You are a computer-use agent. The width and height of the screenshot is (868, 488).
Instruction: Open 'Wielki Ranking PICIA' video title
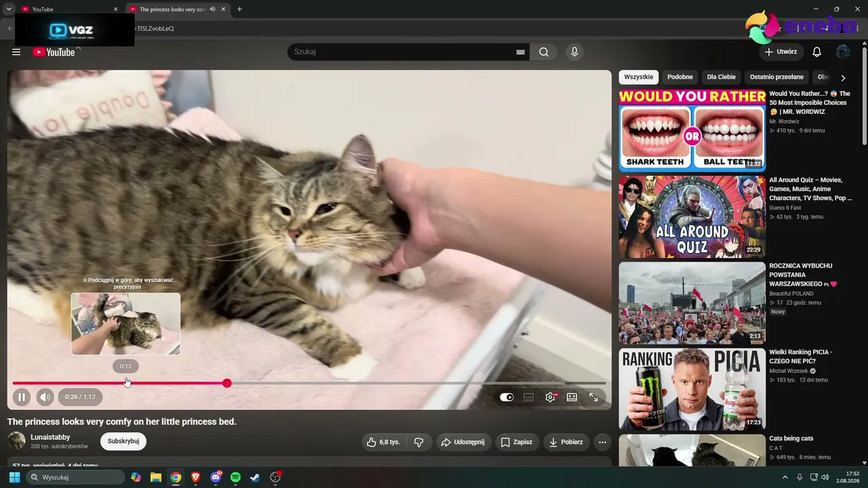click(801, 357)
